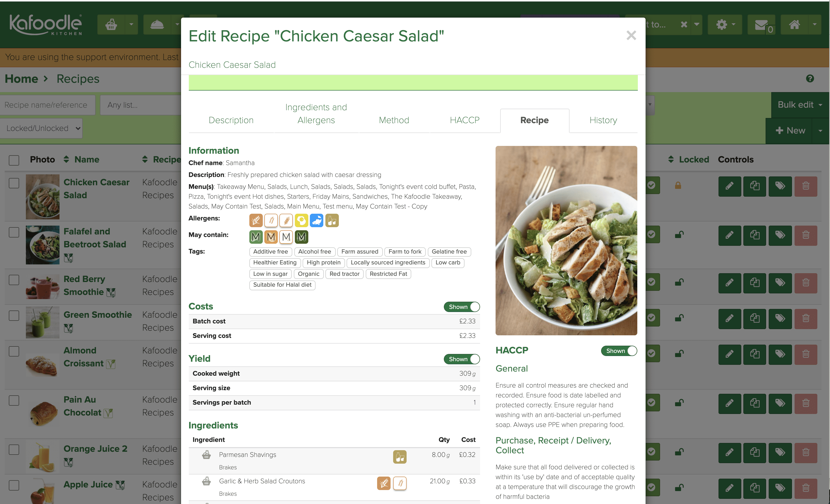
Task: Switch to the History tab
Action: tap(603, 120)
